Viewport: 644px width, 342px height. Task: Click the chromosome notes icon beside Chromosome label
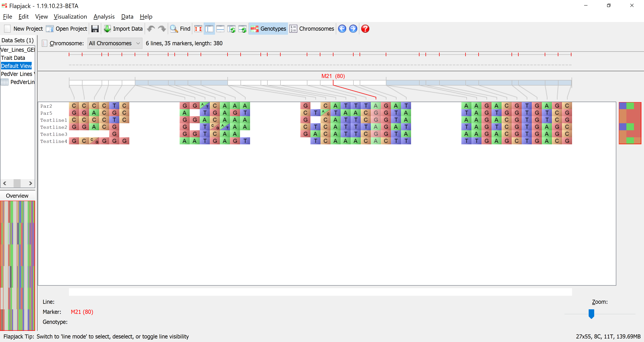(x=44, y=43)
